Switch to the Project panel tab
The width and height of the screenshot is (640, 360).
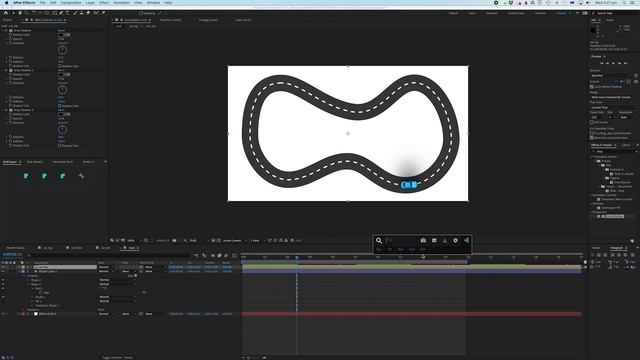pyautogui.click(x=7, y=20)
